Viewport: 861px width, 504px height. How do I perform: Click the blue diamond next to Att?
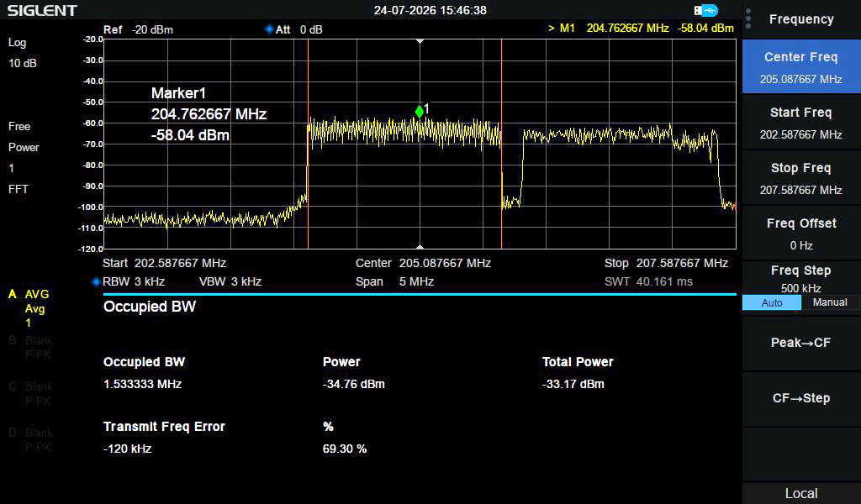[269, 29]
